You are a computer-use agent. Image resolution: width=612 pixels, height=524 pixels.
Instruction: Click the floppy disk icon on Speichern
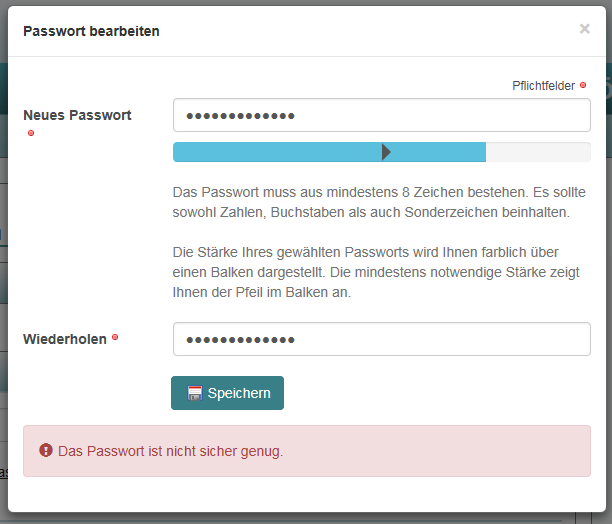pos(194,393)
